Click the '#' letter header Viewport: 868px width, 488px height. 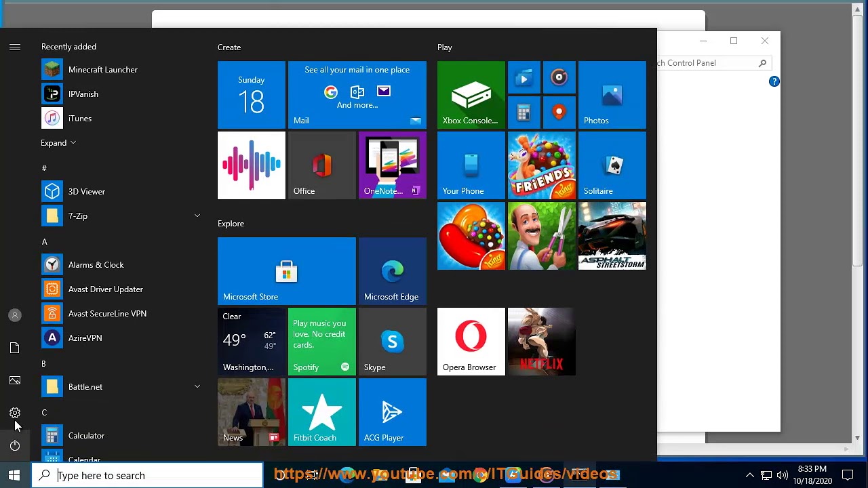tap(44, 168)
